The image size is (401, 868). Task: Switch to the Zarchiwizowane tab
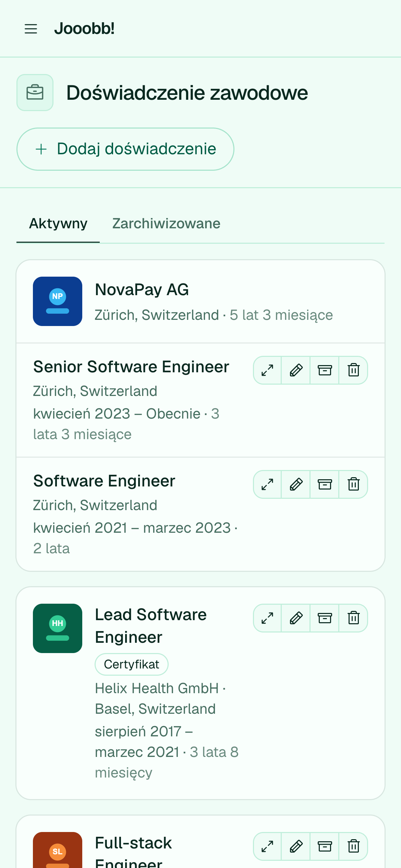pyautogui.click(x=166, y=224)
